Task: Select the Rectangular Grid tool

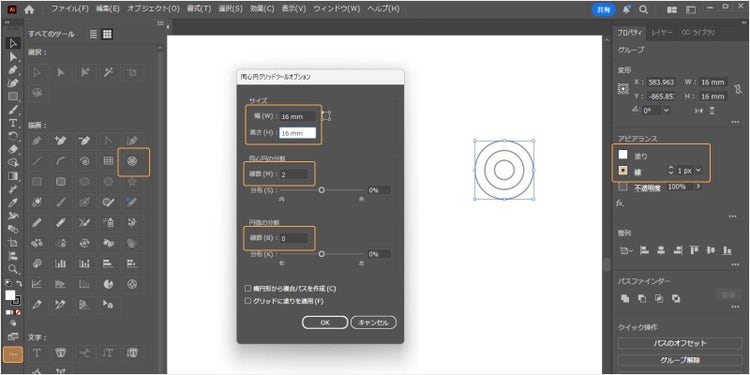Action: point(109,162)
